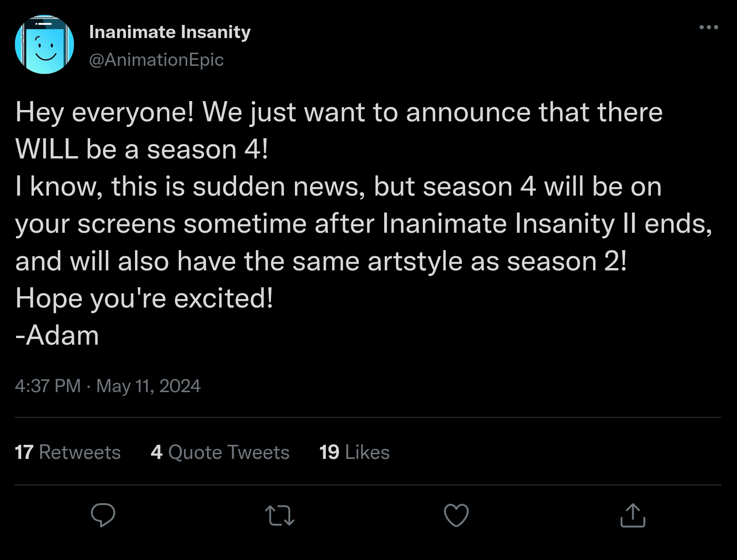Open the tweet options three-dot menu
This screenshot has width=737, height=560.
click(708, 27)
